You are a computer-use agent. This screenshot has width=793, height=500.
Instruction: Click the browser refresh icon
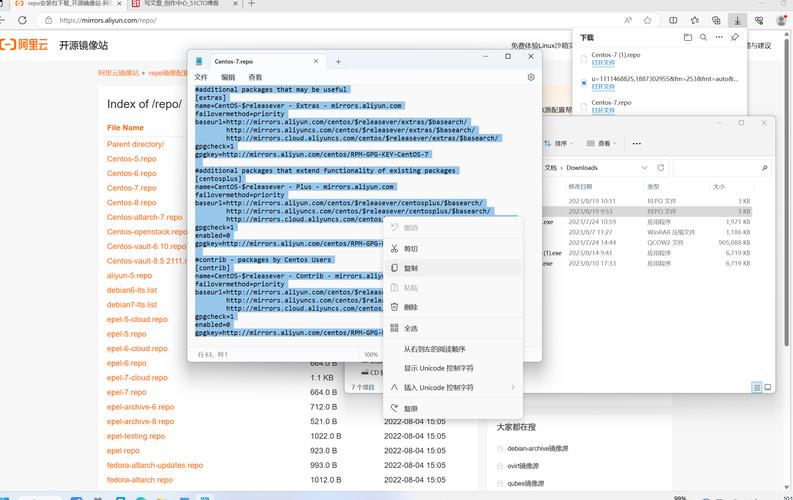22,20
